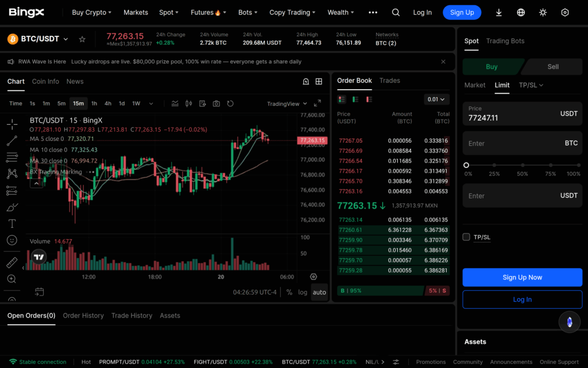Change candlestick chart type icon
The width and height of the screenshot is (588, 368).
point(188,103)
